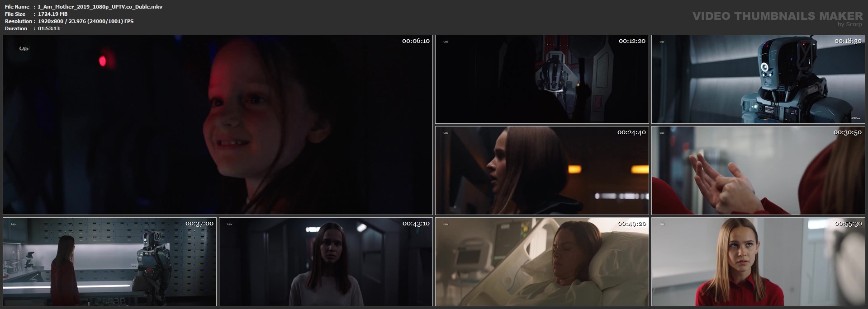Click the 00:49:20 timestamp label
The width and height of the screenshot is (868, 309).
click(632, 224)
